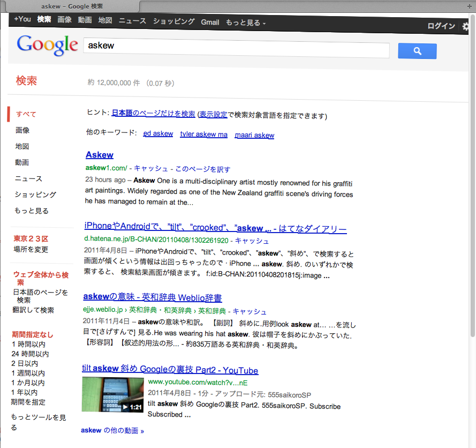Click related keyword tyler askew ma
This screenshot has height=448, width=476.
point(203,135)
